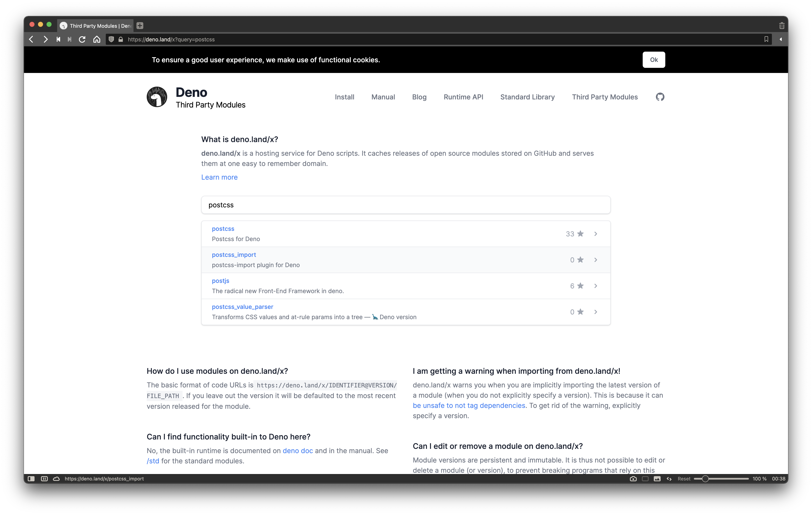Click the star icon in postjs row
The width and height of the screenshot is (812, 515).
(580, 285)
